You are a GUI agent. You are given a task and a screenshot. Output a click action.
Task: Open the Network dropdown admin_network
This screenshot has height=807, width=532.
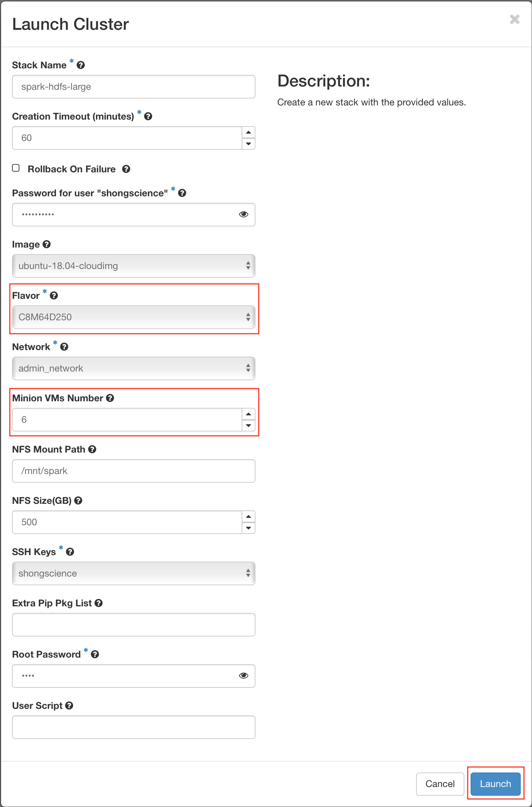[134, 368]
